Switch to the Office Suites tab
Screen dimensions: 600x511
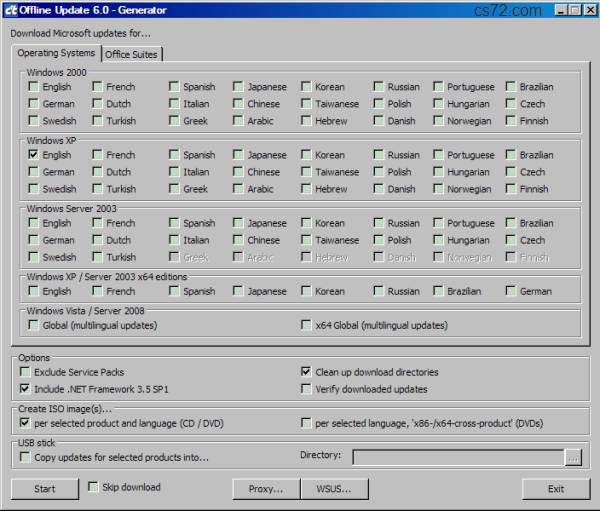[131, 54]
